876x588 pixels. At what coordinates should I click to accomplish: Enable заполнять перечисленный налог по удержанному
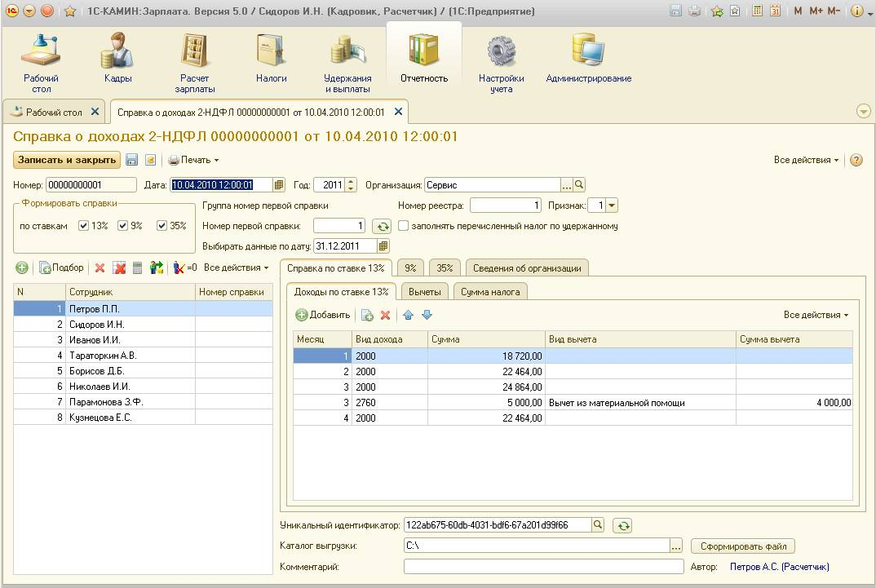click(403, 226)
